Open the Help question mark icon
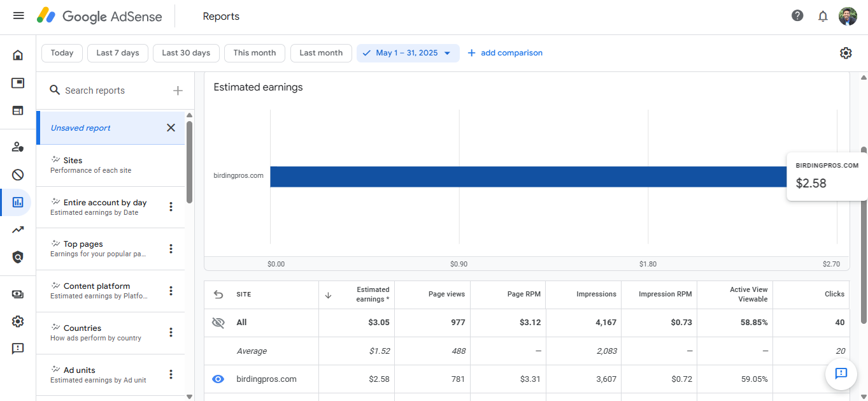868x401 pixels. coord(797,16)
